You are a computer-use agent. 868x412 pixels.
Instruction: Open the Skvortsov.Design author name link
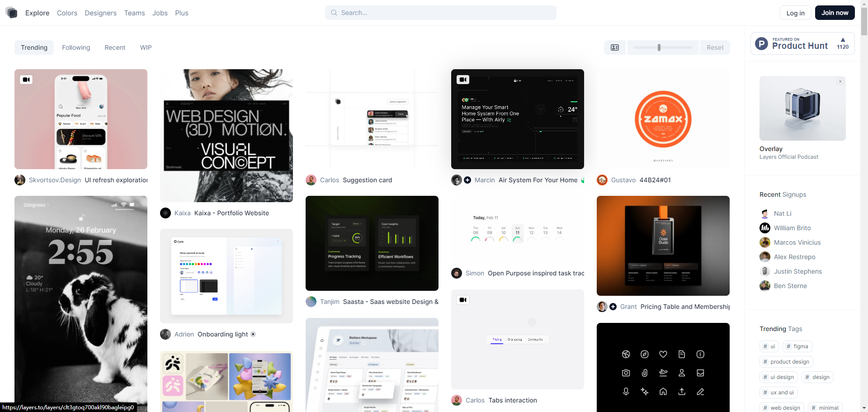[55, 180]
